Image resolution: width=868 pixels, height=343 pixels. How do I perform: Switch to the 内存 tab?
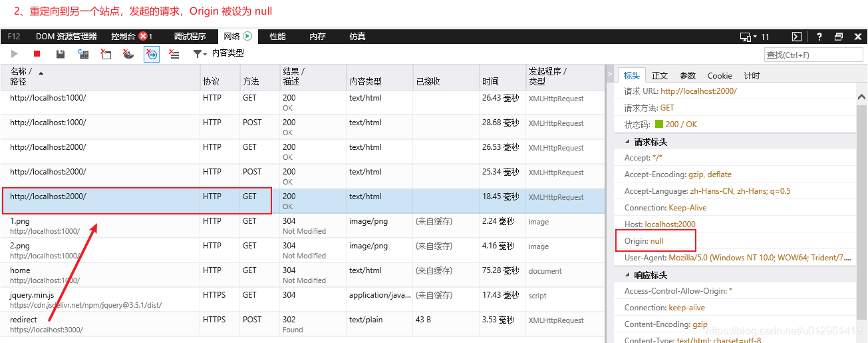(317, 37)
